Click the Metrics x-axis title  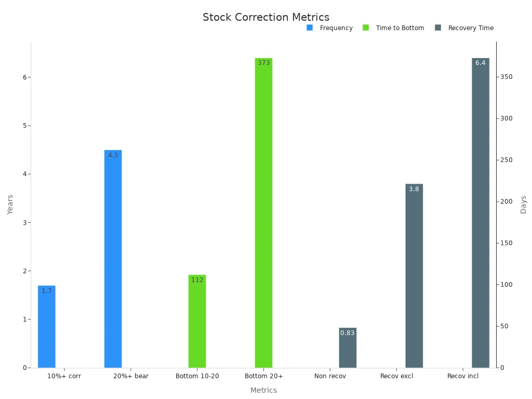(263, 390)
